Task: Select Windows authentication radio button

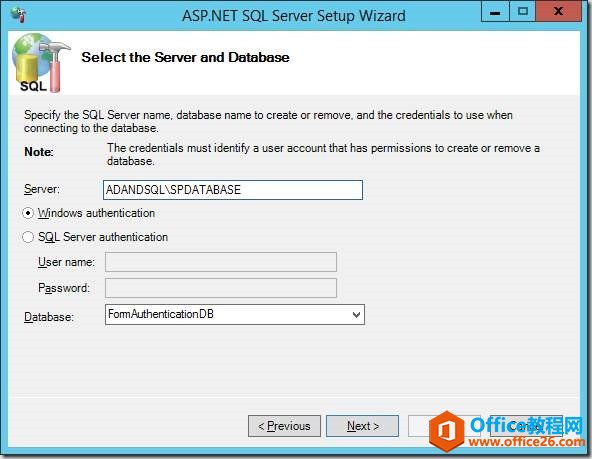Action: coord(28,213)
